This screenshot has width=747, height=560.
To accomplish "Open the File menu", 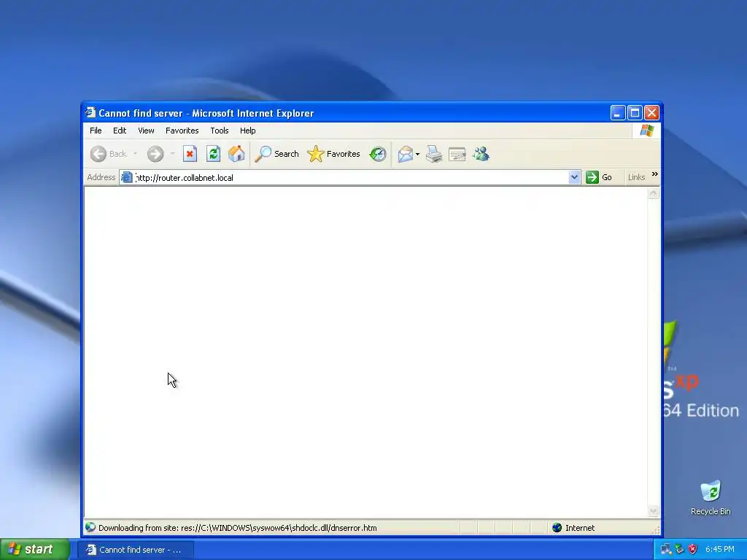I will 96,131.
